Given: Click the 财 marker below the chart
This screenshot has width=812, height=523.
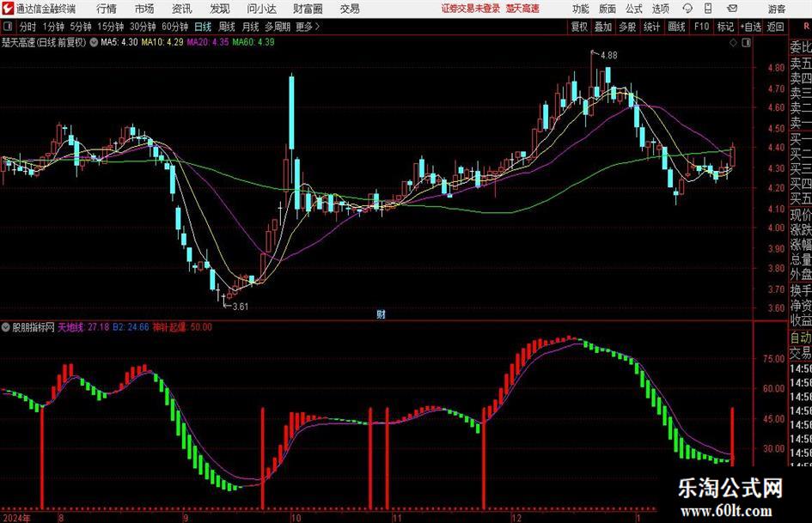Looking at the screenshot, I should (x=381, y=313).
